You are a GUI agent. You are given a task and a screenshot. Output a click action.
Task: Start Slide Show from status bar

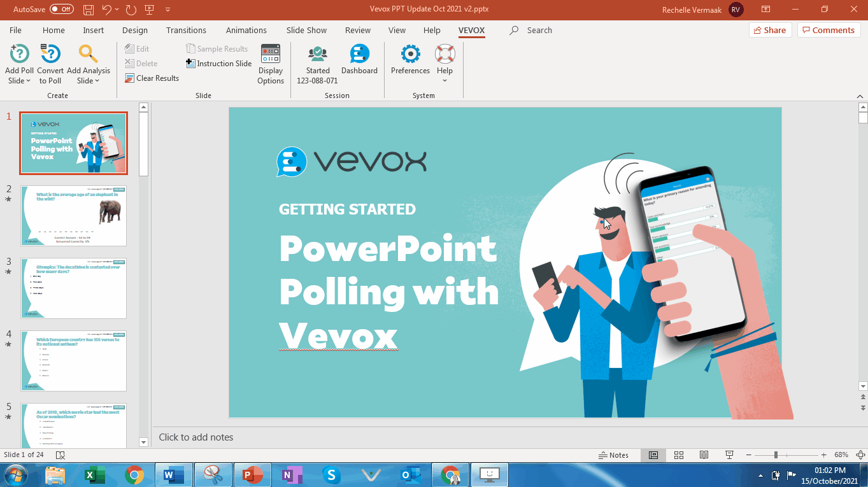point(729,455)
